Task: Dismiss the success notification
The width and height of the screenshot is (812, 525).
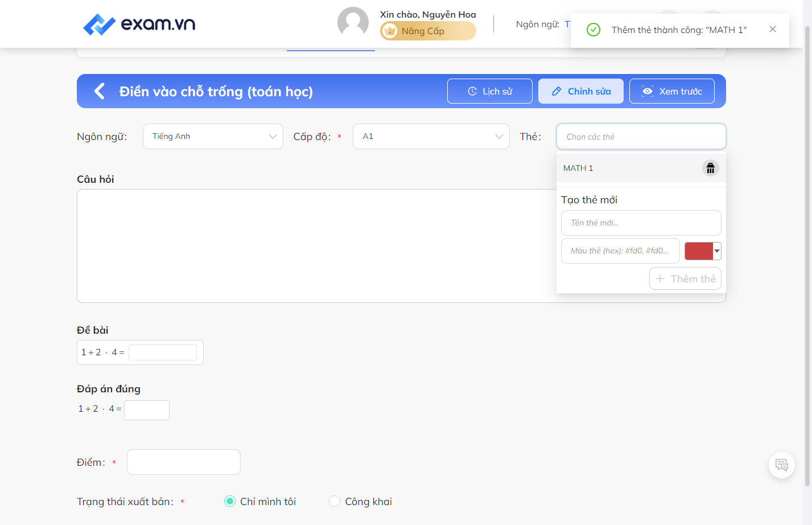Action: point(773,29)
